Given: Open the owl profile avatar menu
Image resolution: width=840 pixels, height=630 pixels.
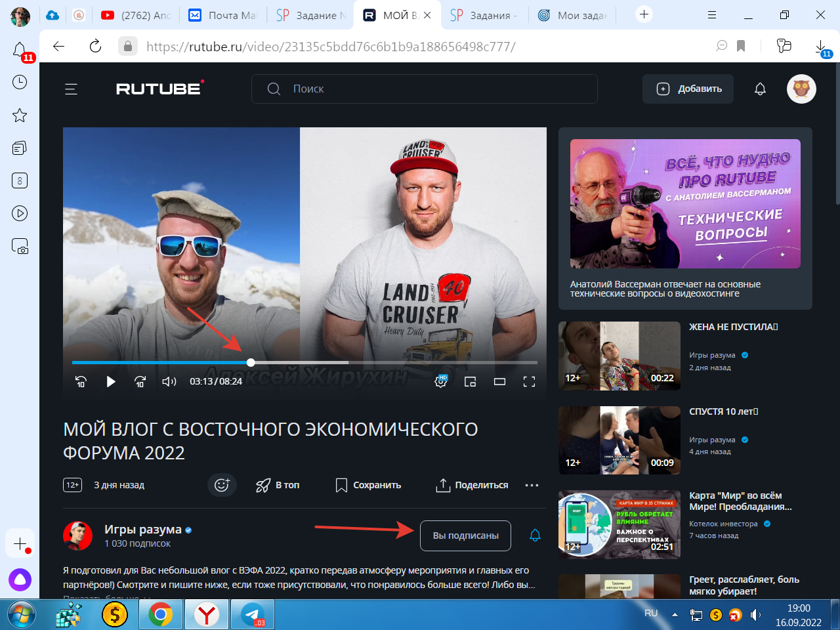Looking at the screenshot, I should tap(801, 89).
